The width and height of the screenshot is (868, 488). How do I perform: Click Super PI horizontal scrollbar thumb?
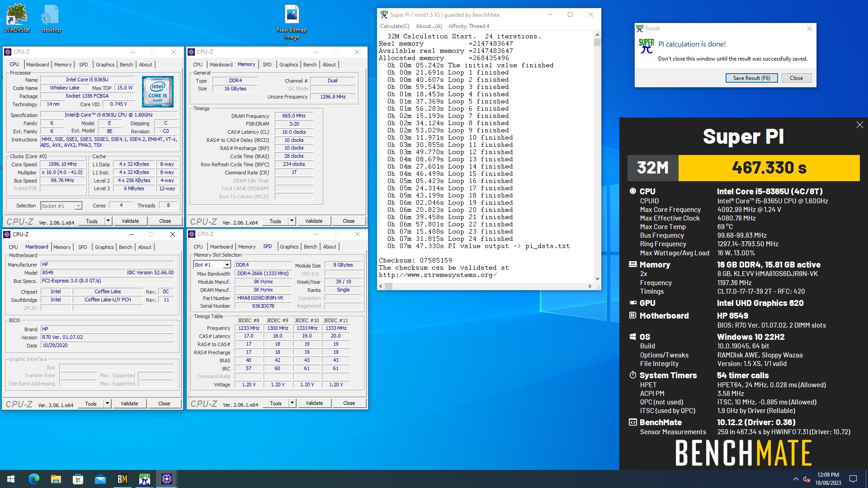point(389,286)
